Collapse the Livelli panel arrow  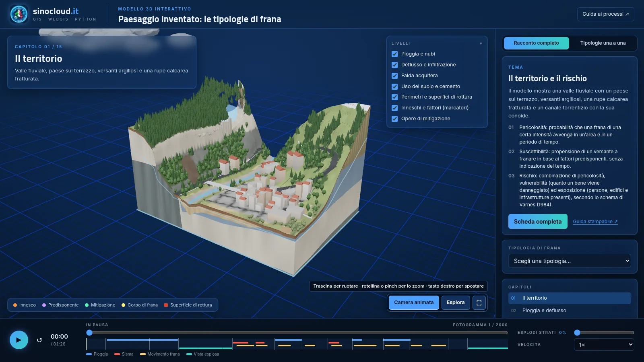(x=481, y=43)
